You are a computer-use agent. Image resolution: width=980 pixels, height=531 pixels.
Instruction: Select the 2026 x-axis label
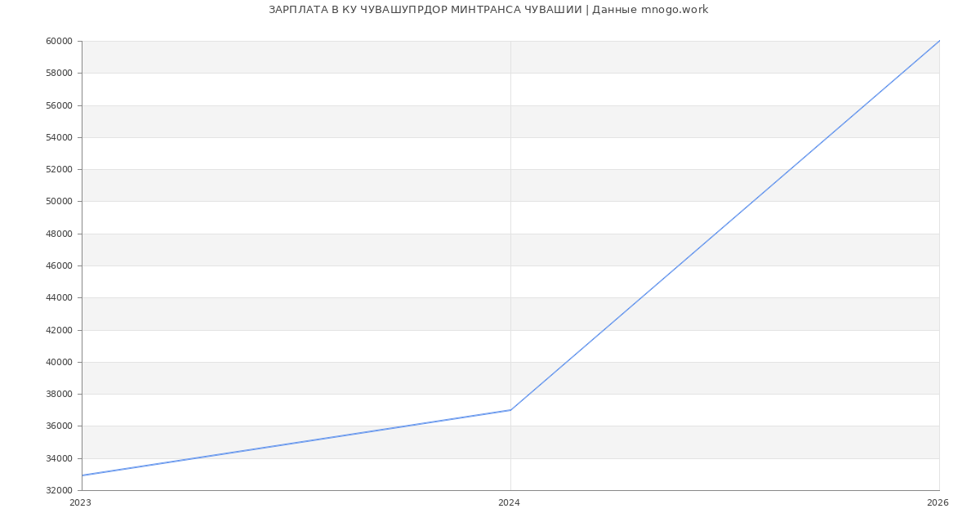938,503
